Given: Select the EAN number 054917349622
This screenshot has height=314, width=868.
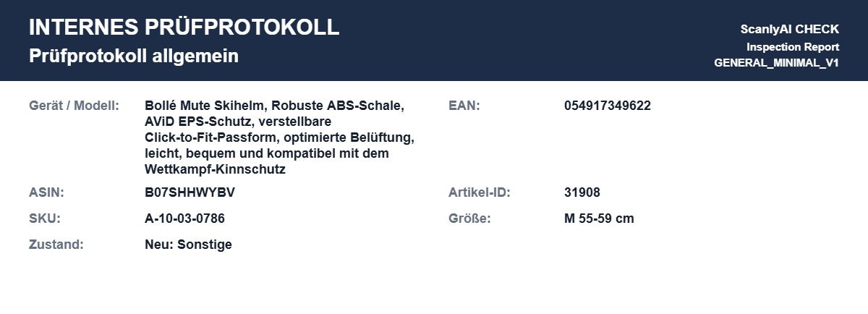Looking at the screenshot, I should point(608,106).
